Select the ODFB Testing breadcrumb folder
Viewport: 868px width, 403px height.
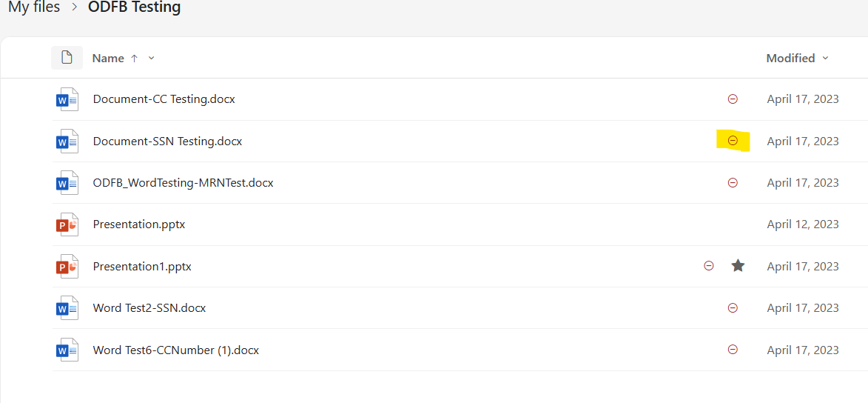(134, 7)
